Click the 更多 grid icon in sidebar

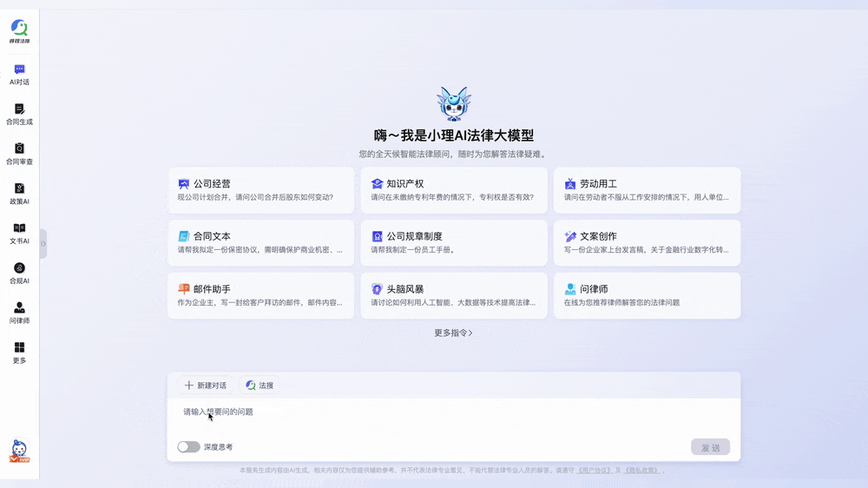[19, 353]
